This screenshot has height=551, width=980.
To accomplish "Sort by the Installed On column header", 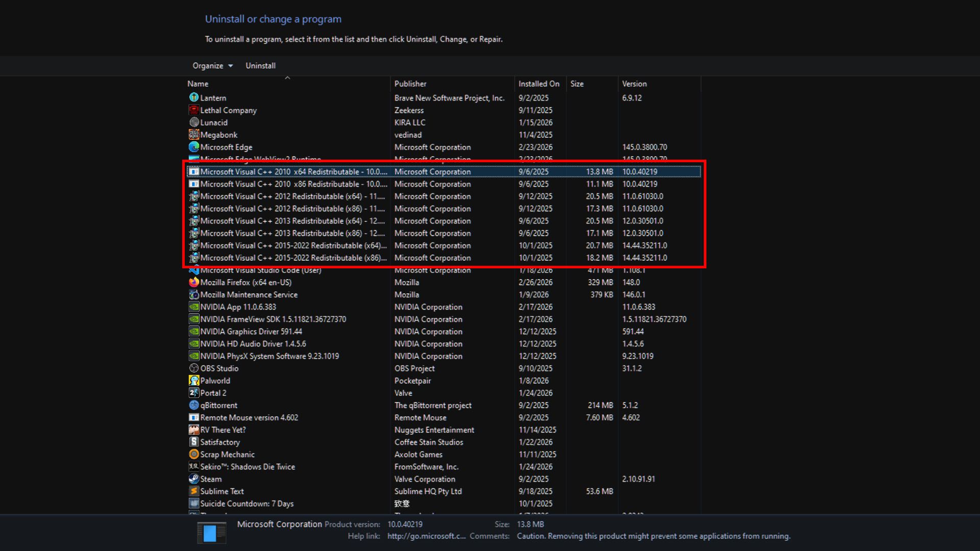I will point(539,83).
